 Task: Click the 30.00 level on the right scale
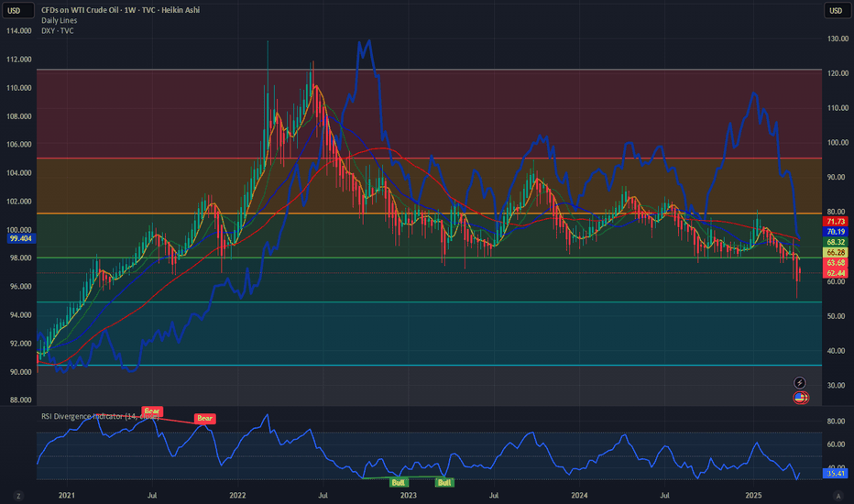tap(838, 385)
